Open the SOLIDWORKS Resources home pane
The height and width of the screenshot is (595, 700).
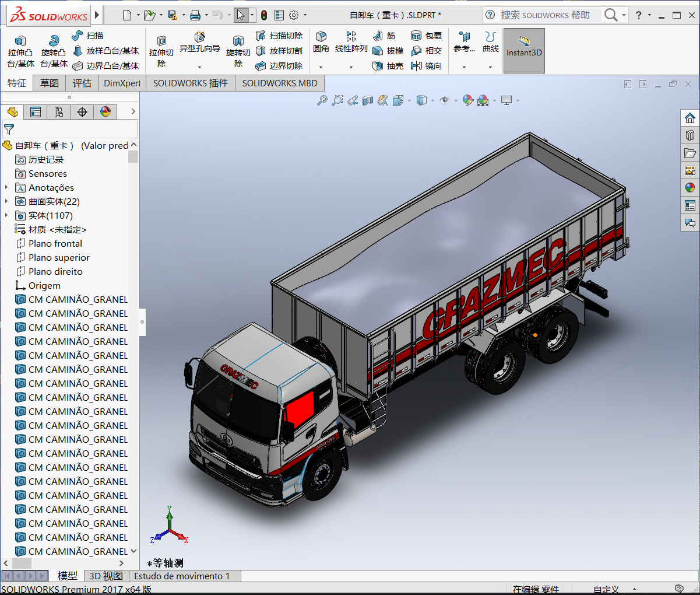[690, 118]
